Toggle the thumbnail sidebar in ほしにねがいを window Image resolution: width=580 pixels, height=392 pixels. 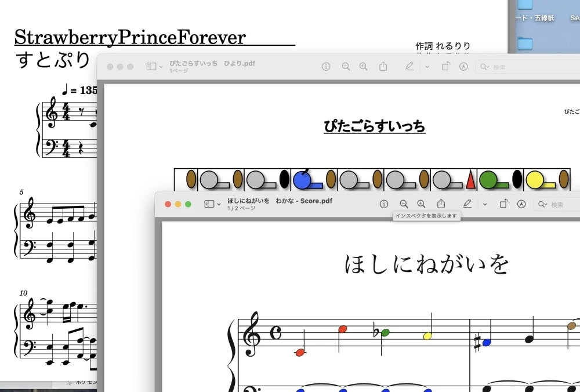(208, 204)
